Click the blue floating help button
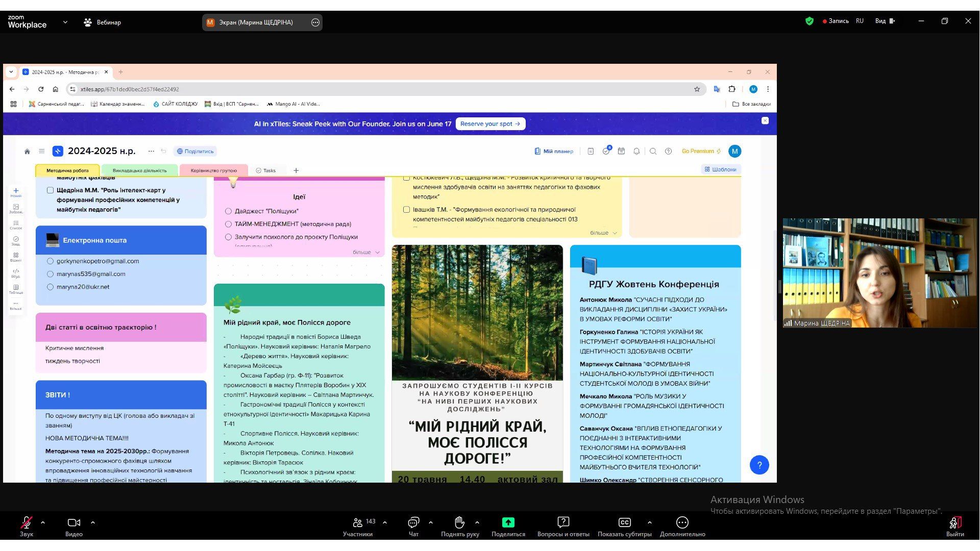Image resolution: width=980 pixels, height=551 pixels. [759, 465]
